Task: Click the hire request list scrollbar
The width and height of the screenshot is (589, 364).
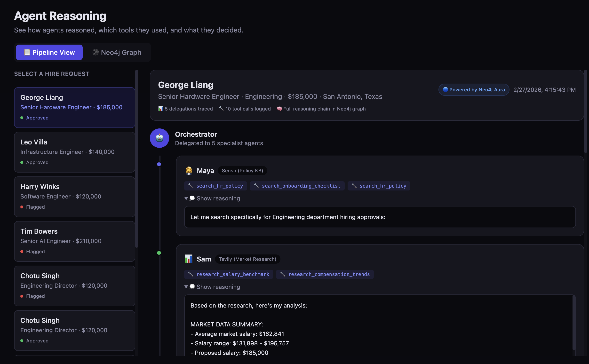Action: 137,159
